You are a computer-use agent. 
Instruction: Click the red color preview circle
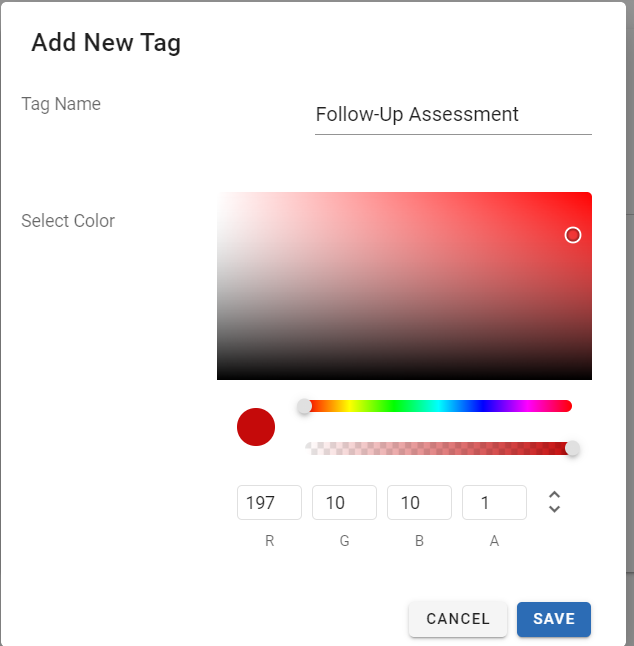[256, 427]
